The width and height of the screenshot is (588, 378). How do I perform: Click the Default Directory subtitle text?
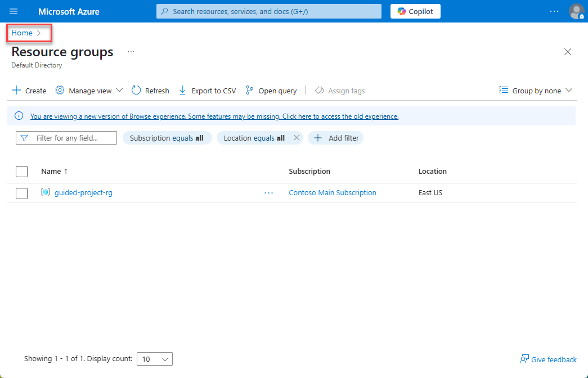[37, 65]
